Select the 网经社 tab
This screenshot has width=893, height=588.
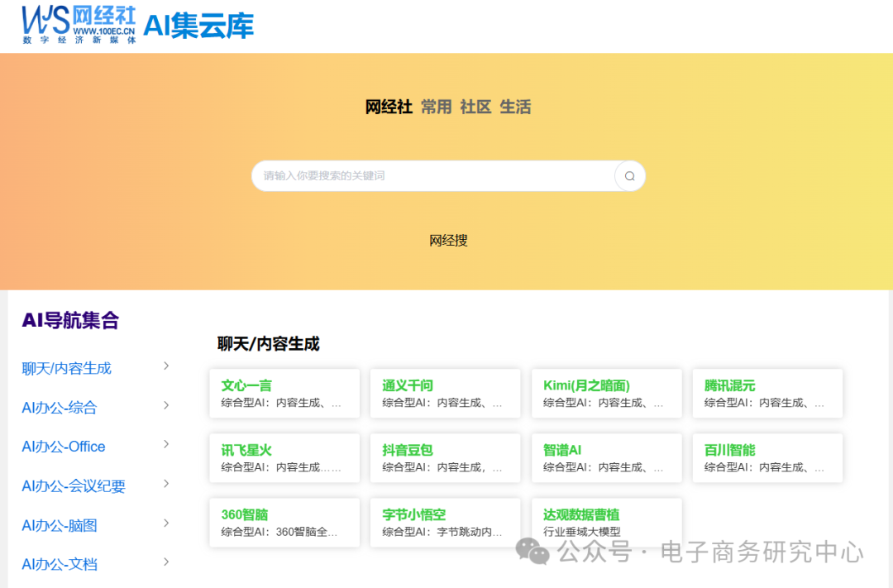click(x=389, y=108)
